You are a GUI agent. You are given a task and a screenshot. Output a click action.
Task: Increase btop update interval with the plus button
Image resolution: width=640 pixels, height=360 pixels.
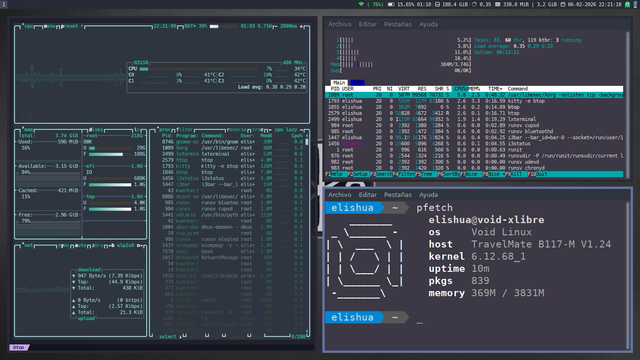[x=302, y=26]
